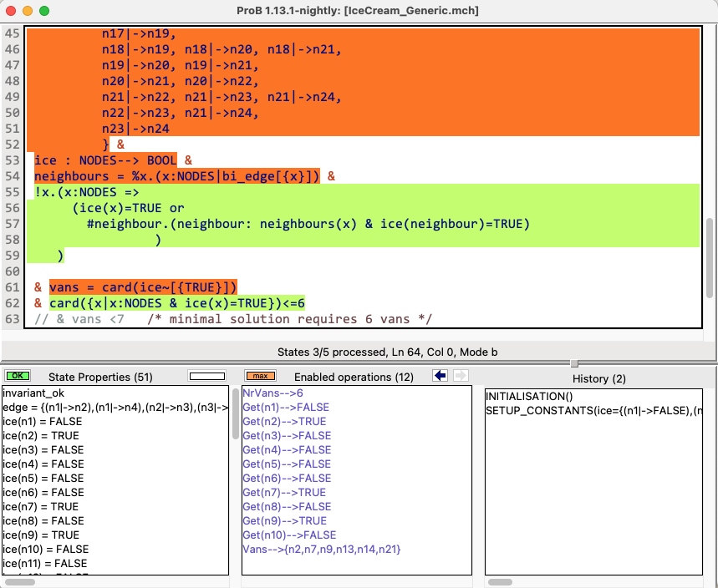
Task: Run the Vans-->{n2,n7,n9,n13,n14,n21} operation
Action: pos(322,549)
